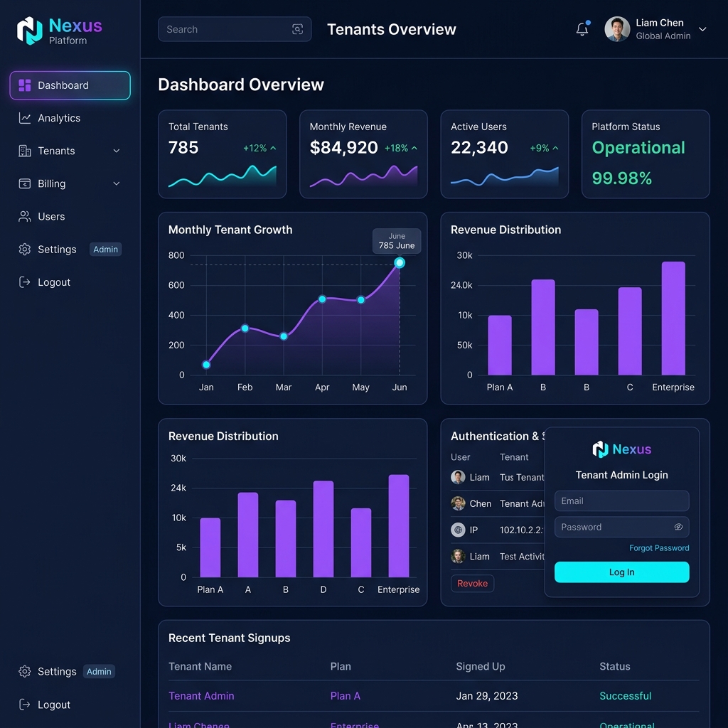Click the Log In button
This screenshot has width=728, height=728.
pyautogui.click(x=621, y=572)
